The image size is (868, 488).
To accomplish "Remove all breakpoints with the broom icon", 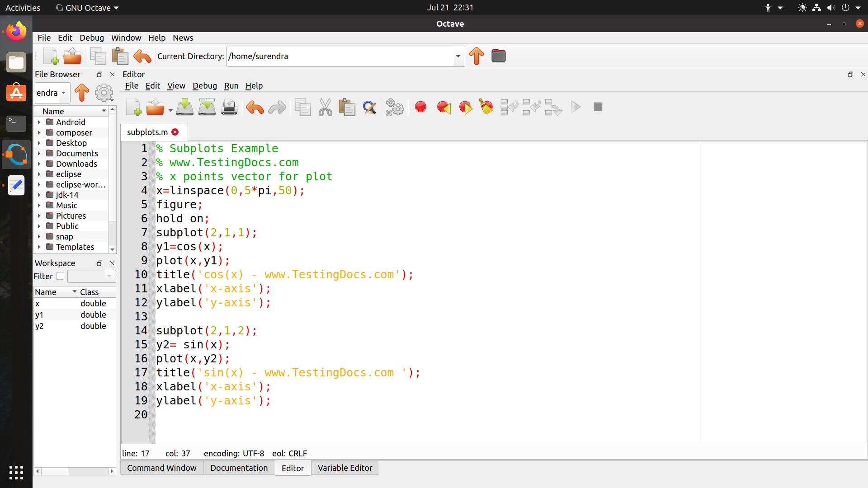I will tap(486, 107).
